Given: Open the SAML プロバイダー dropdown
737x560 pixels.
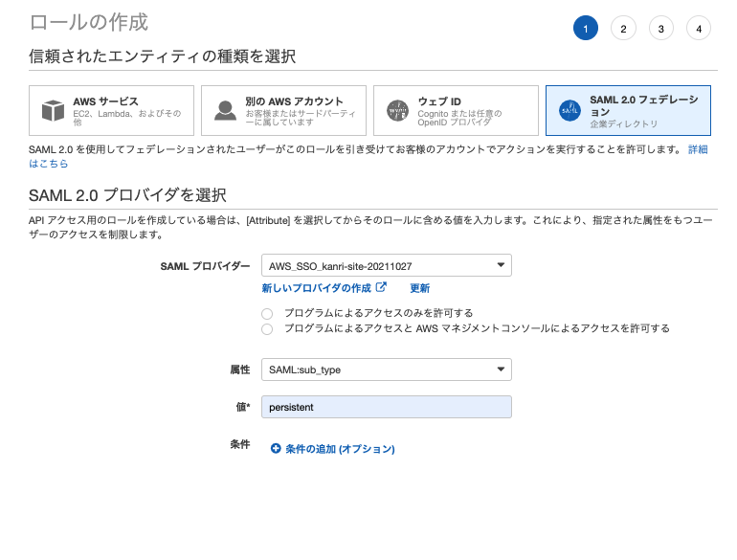Looking at the screenshot, I should point(387,266).
